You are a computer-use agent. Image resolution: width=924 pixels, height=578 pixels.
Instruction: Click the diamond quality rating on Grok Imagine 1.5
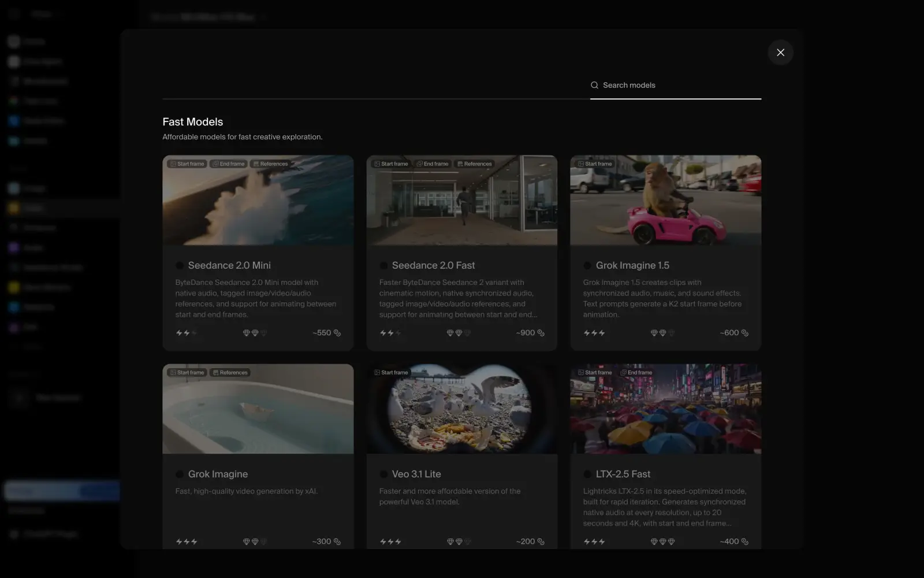662,333
